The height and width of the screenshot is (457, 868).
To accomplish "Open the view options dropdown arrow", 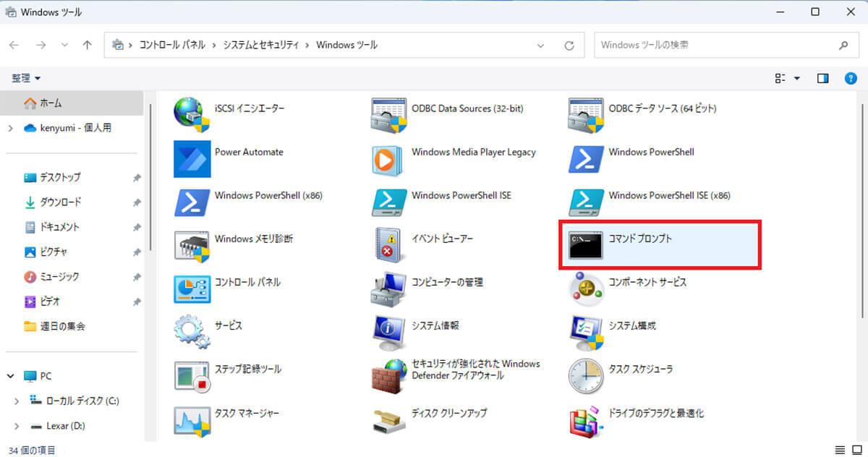I will point(797,78).
